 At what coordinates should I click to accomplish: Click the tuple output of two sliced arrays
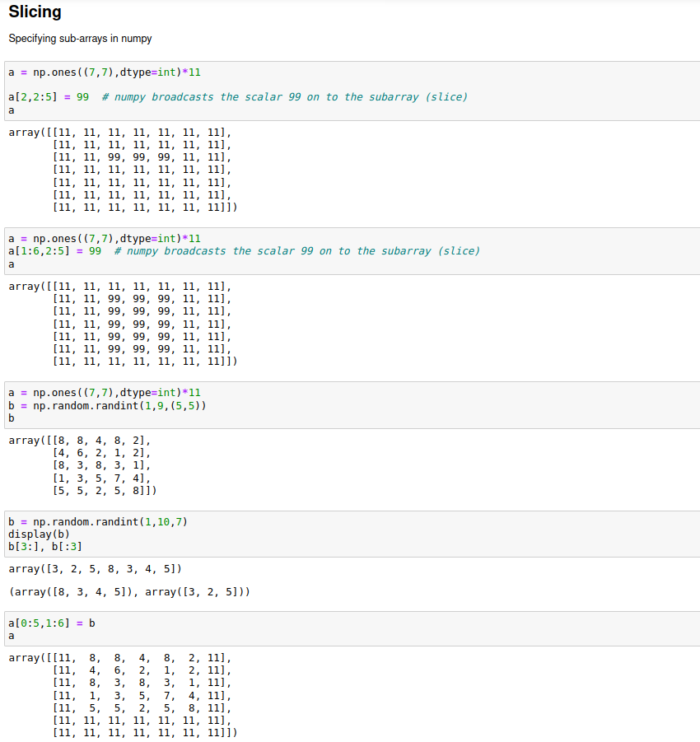pyautogui.click(x=129, y=592)
